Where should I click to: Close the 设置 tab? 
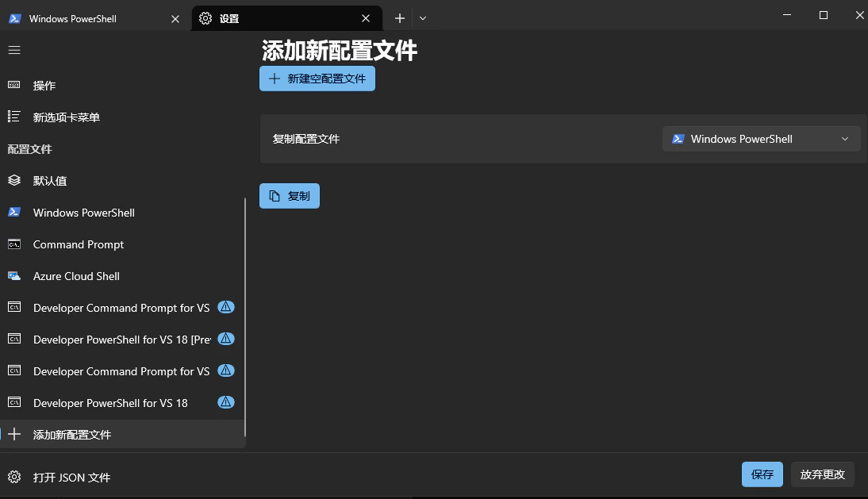point(366,18)
